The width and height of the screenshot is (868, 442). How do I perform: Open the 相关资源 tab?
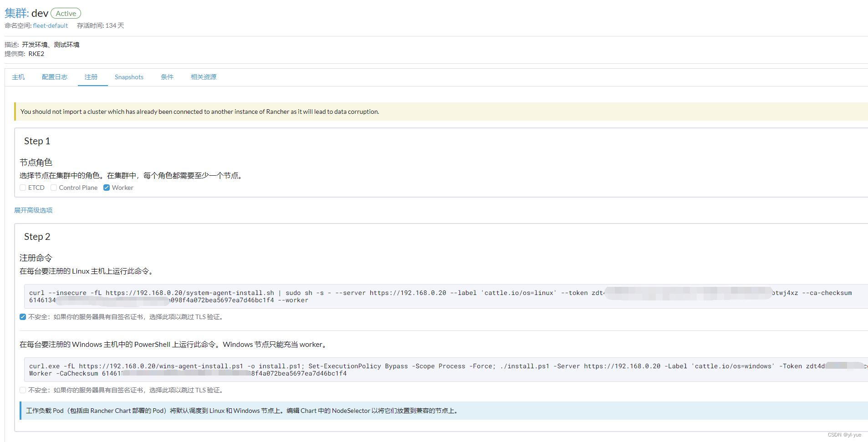click(204, 77)
